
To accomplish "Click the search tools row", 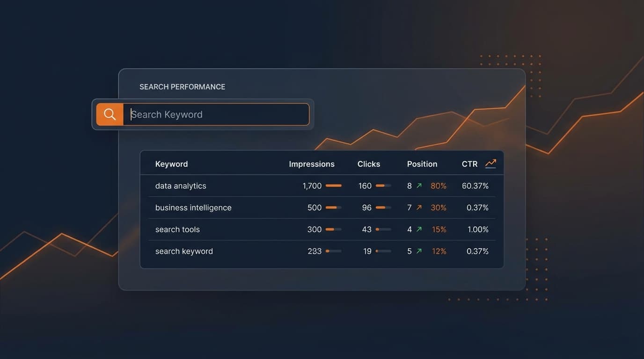I will click(177, 229).
